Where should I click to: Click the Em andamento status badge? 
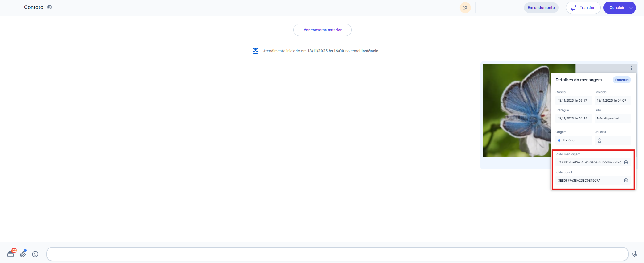541,8
